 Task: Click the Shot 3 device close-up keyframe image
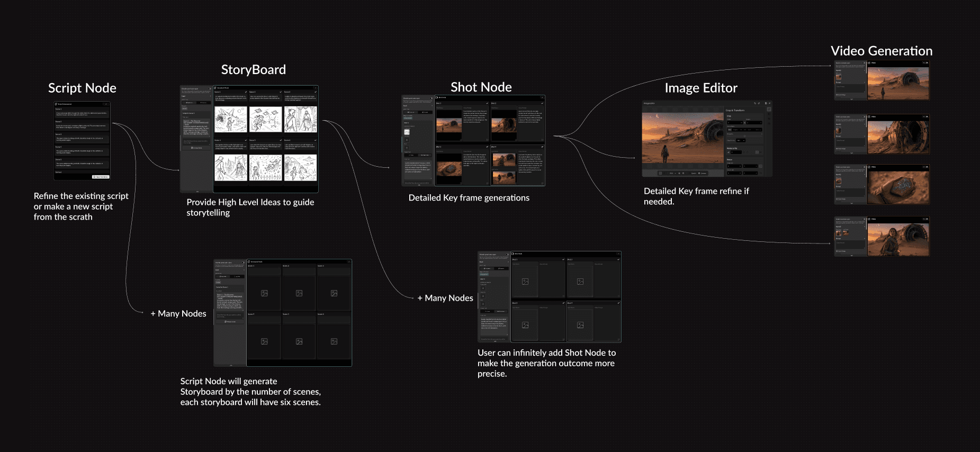point(449,169)
